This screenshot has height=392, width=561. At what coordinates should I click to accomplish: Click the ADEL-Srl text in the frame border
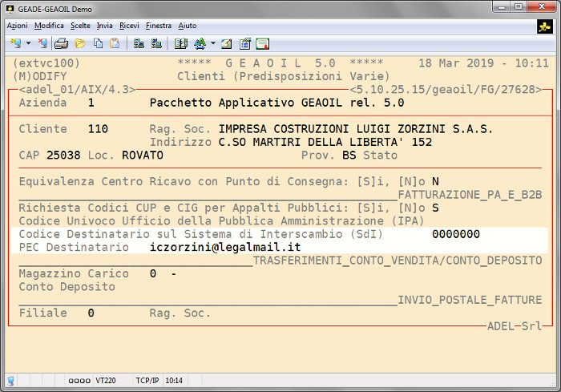(x=515, y=326)
